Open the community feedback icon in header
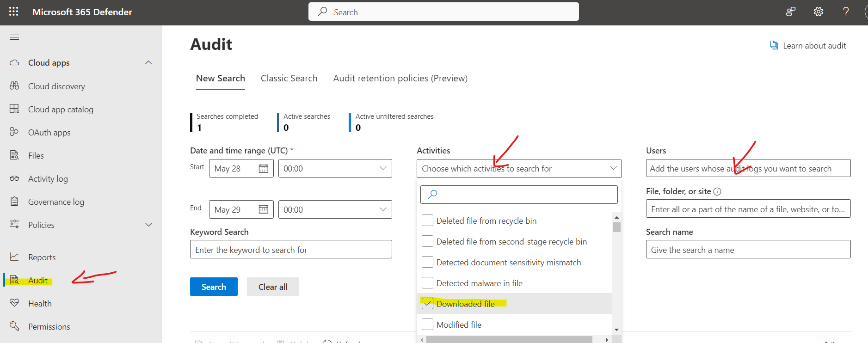The width and height of the screenshot is (868, 343). point(791,12)
